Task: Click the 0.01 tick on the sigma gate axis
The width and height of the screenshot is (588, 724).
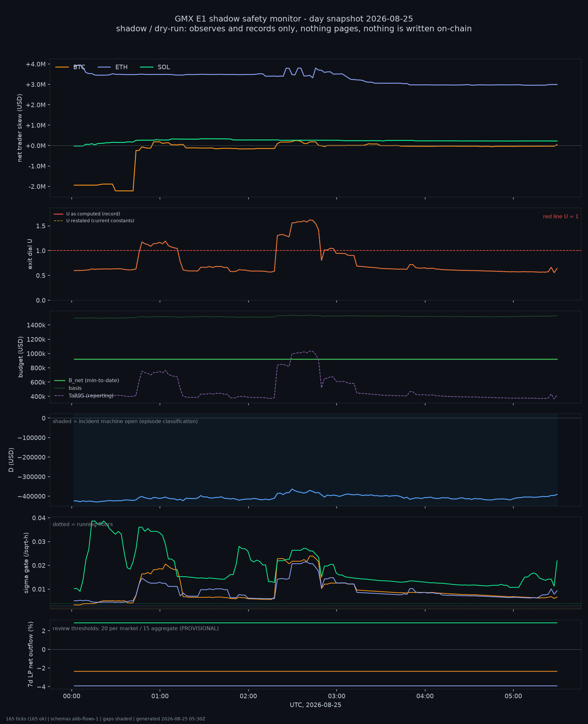Action: (39, 590)
